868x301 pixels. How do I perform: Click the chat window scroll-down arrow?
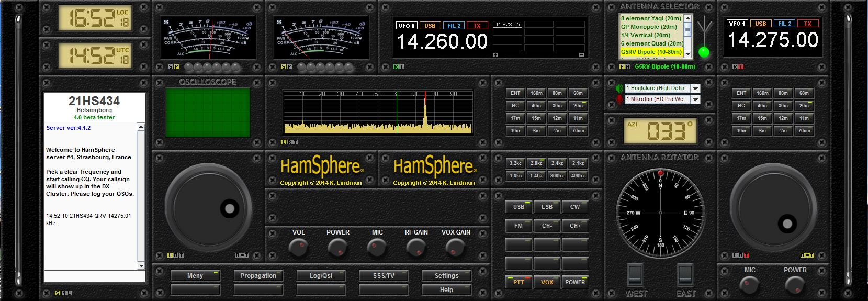point(141,266)
